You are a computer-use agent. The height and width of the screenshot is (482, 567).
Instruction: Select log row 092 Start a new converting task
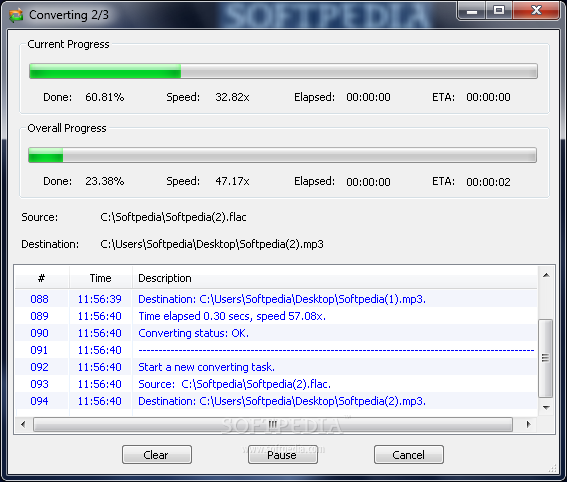276,367
